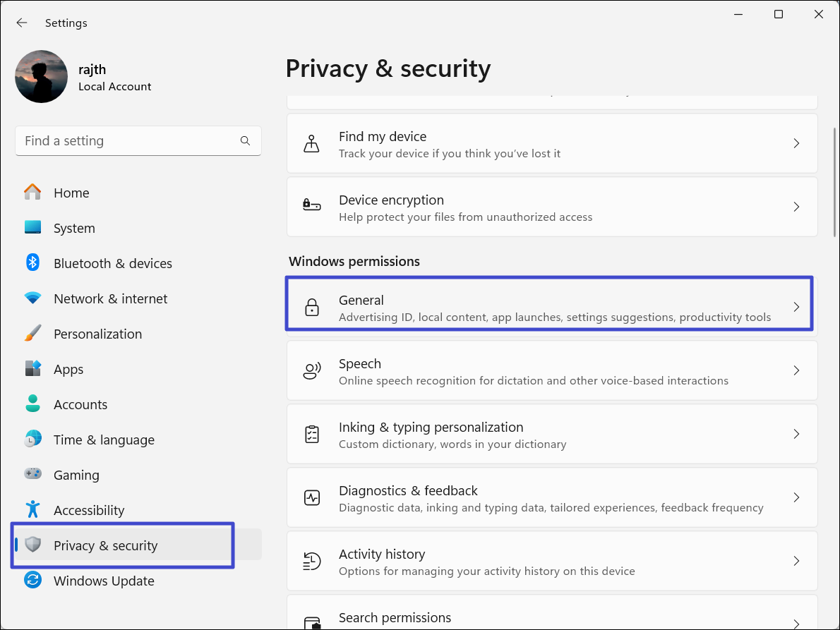Go to Accounts in the sidebar

pos(80,404)
